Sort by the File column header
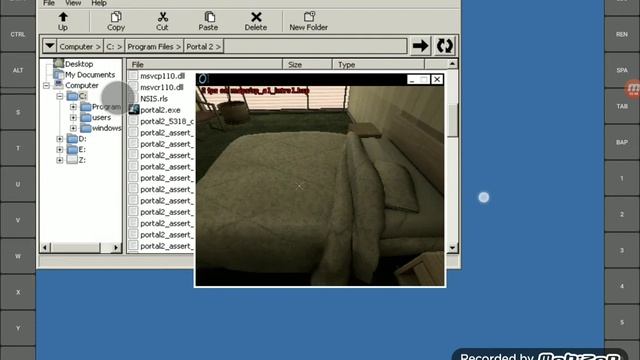 click(204, 64)
